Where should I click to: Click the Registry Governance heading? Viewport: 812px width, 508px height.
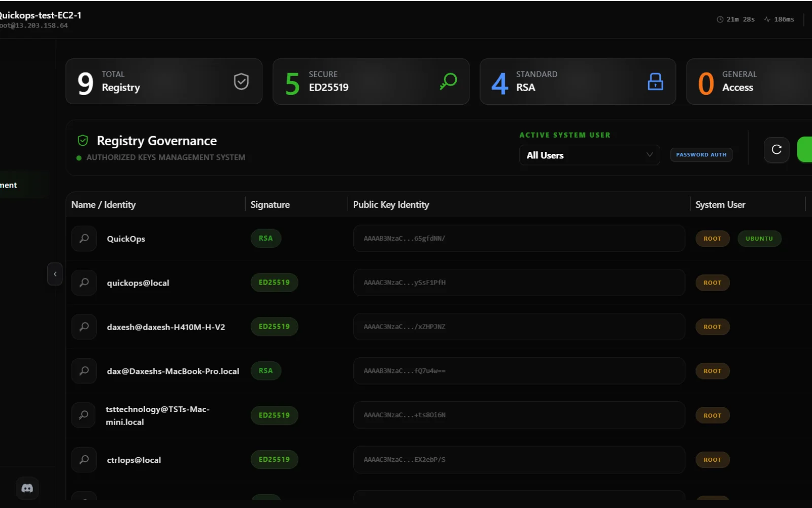click(157, 141)
